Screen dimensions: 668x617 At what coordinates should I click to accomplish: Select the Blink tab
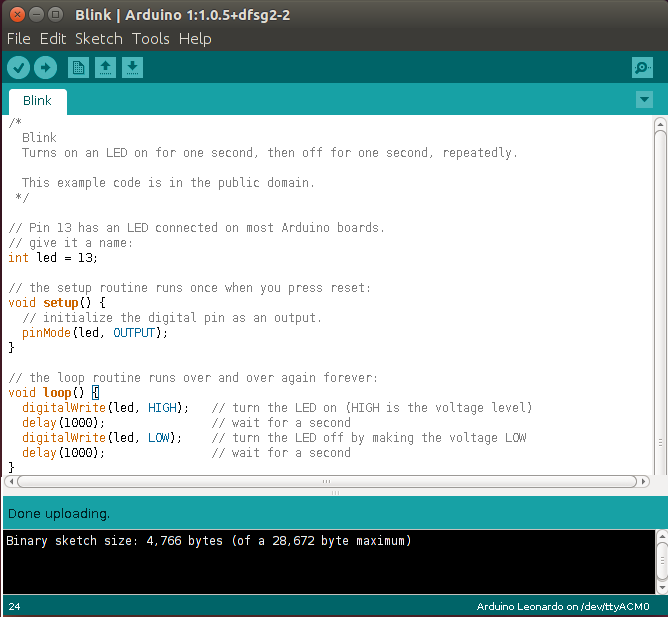point(37,101)
